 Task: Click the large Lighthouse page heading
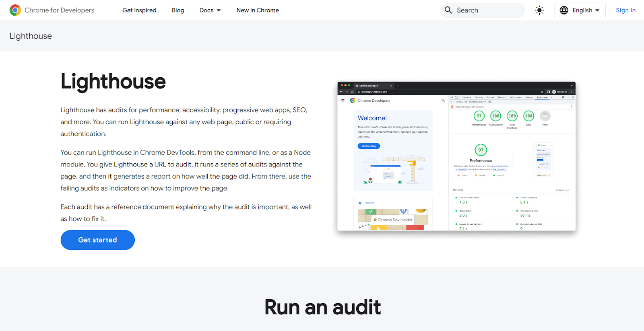click(113, 81)
